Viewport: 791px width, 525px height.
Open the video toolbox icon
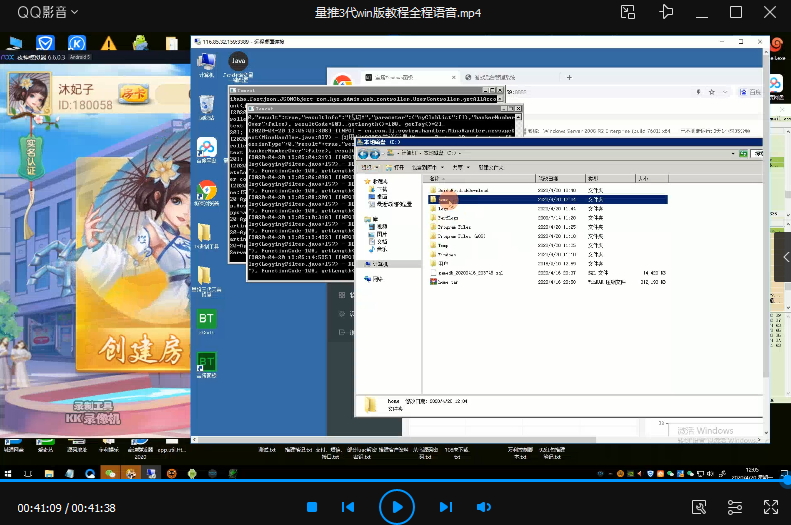pyautogui.click(x=700, y=507)
